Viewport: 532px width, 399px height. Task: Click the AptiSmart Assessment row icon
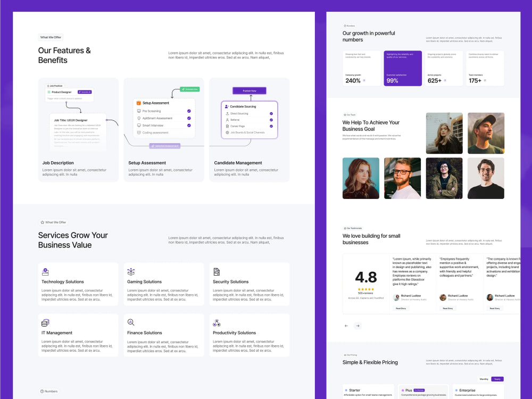(139, 118)
